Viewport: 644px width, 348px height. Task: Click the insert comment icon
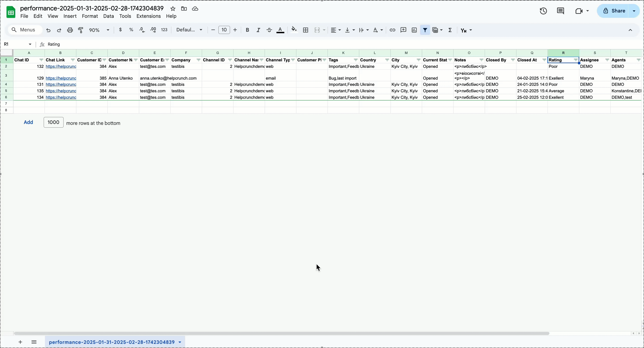(403, 30)
